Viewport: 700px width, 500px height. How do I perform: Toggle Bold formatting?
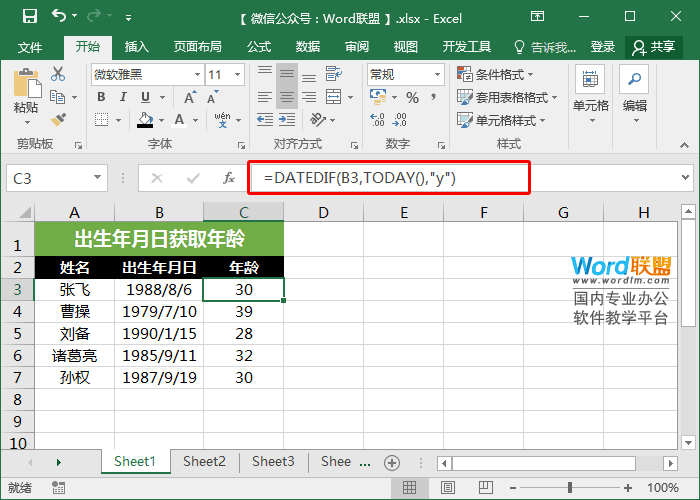click(101, 97)
